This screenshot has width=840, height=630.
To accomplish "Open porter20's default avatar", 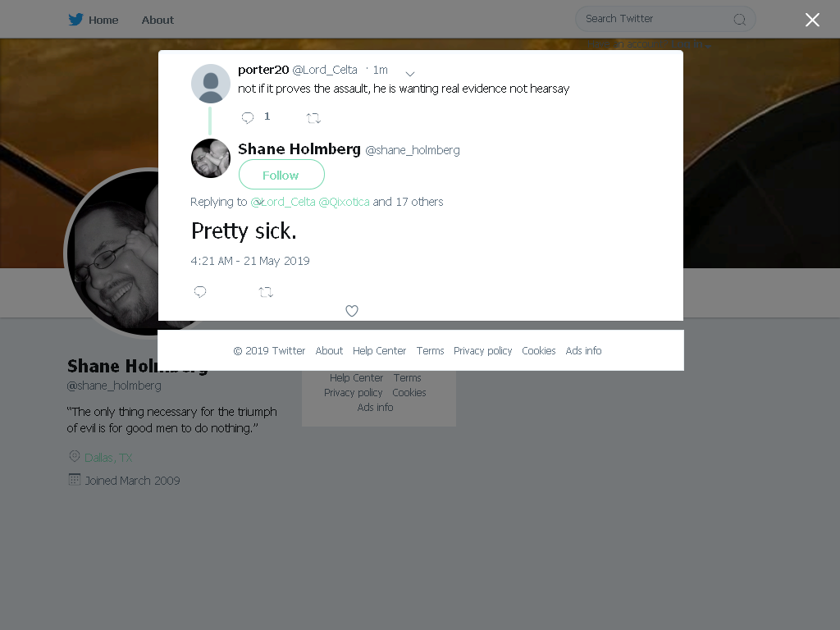I will (x=211, y=84).
